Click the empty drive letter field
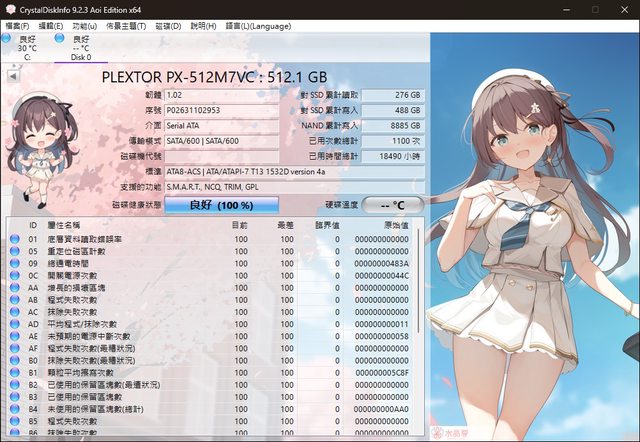The image size is (640, 442). click(222, 156)
